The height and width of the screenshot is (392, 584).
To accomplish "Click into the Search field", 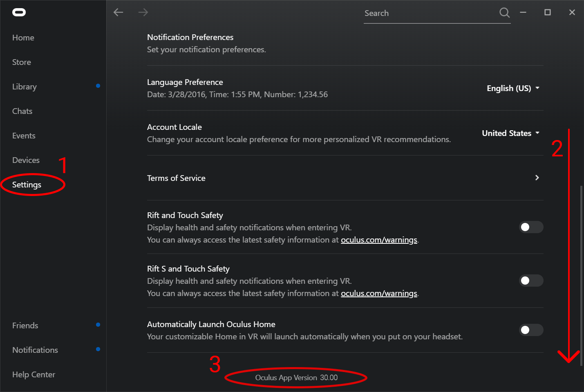I will pyautogui.click(x=431, y=13).
